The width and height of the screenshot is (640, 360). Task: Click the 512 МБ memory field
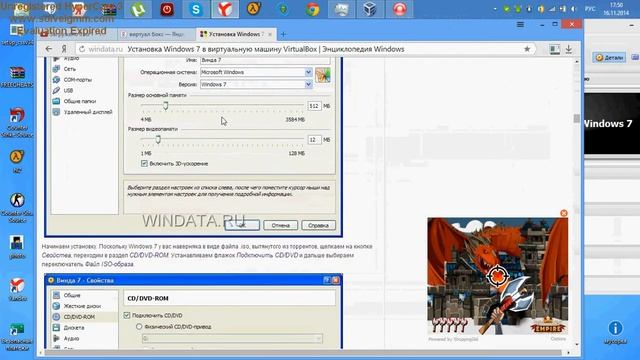click(314, 106)
